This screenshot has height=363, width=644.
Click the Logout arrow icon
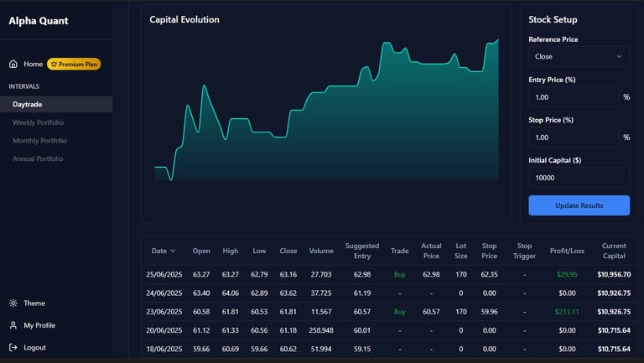(x=13, y=348)
